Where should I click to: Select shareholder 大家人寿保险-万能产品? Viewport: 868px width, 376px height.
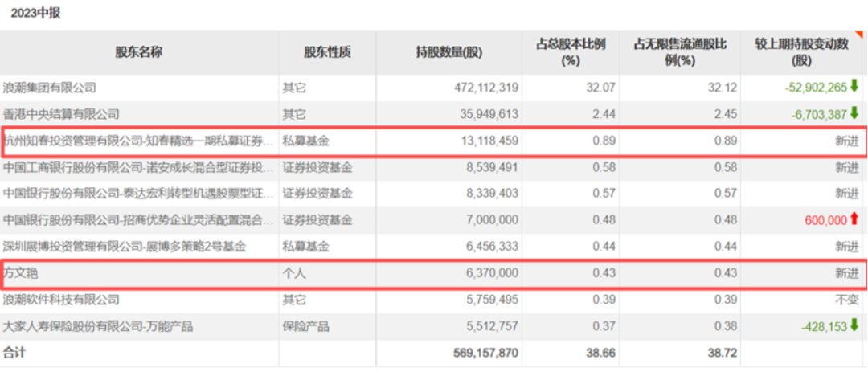(98, 326)
